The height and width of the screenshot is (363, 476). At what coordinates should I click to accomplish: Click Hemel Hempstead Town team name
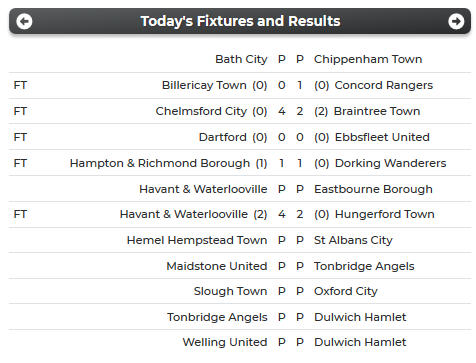pyautogui.click(x=197, y=240)
